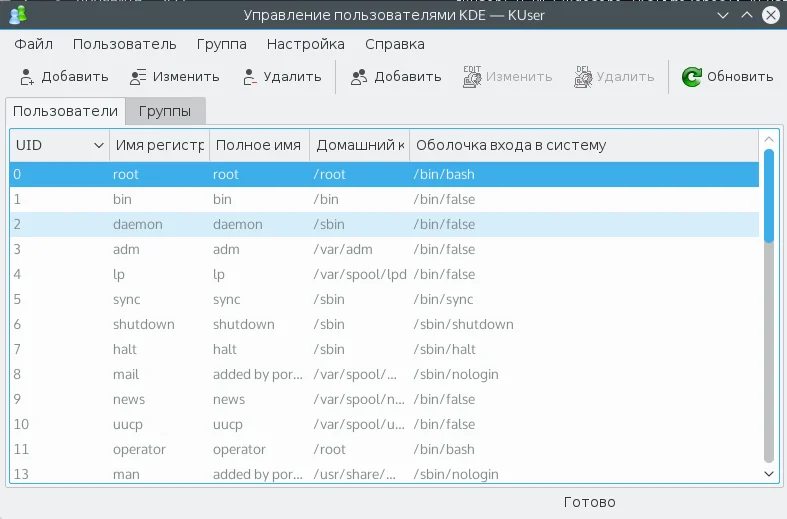This screenshot has height=519, width=787.
Task: Switch to the Группы tab
Action: [165, 112]
